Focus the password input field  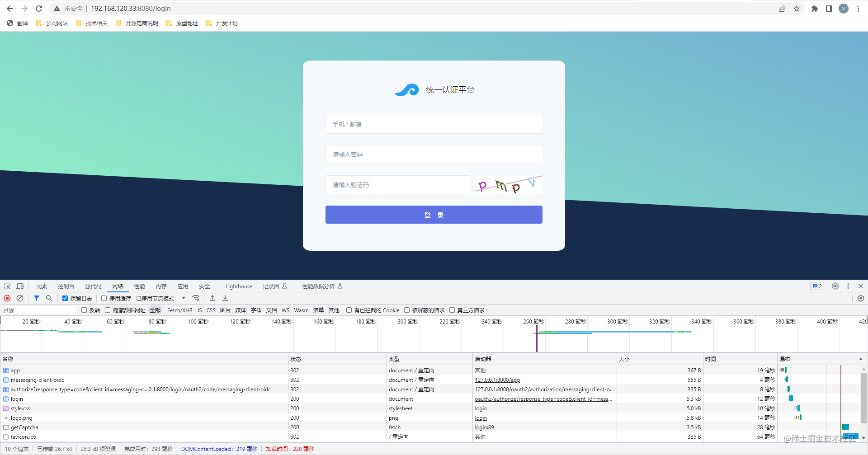click(434, 155)
